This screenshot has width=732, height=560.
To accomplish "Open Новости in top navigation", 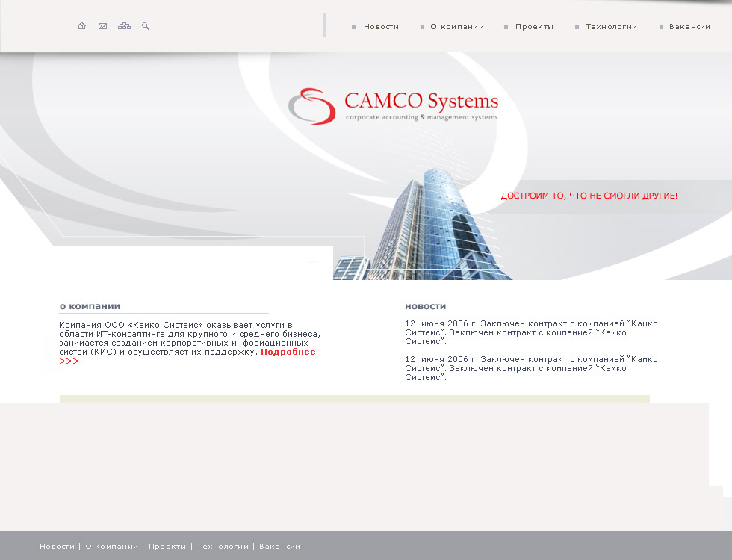I will [382, 27].
